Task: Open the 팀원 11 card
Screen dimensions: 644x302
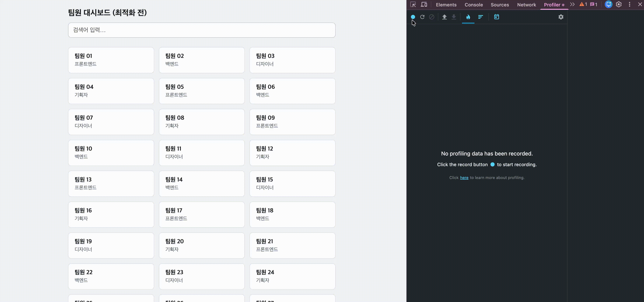Action: (202, 153)
